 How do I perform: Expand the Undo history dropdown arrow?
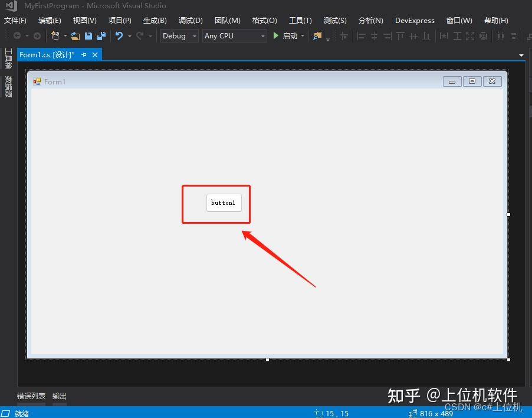(x=130, y=35)
